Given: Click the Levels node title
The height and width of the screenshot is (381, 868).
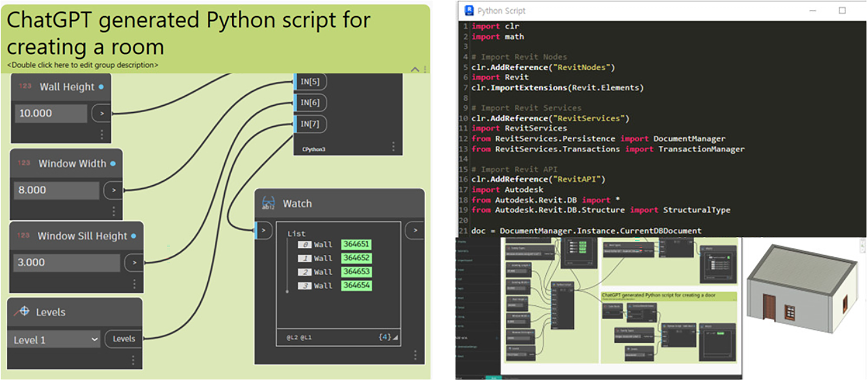Looking at the screenshot, I should (x=51, y=312).
